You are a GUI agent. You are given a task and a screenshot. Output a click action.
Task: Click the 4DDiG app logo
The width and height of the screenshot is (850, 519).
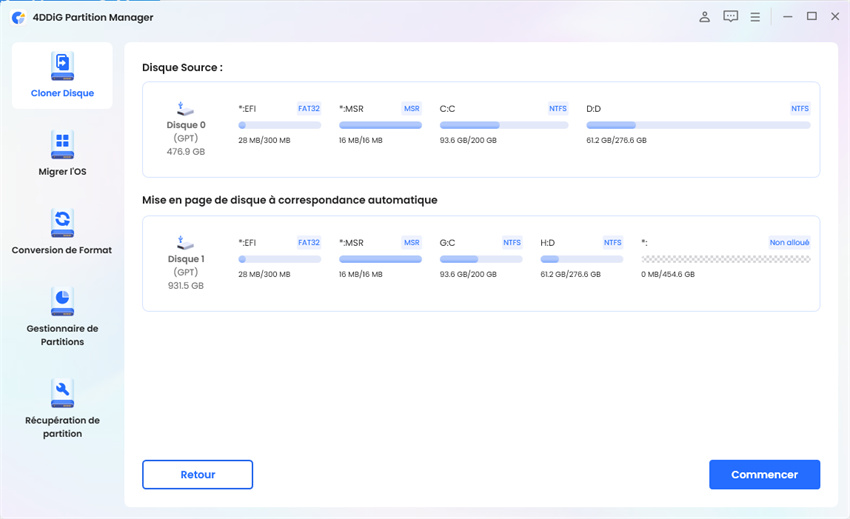(x=19, y=17)
